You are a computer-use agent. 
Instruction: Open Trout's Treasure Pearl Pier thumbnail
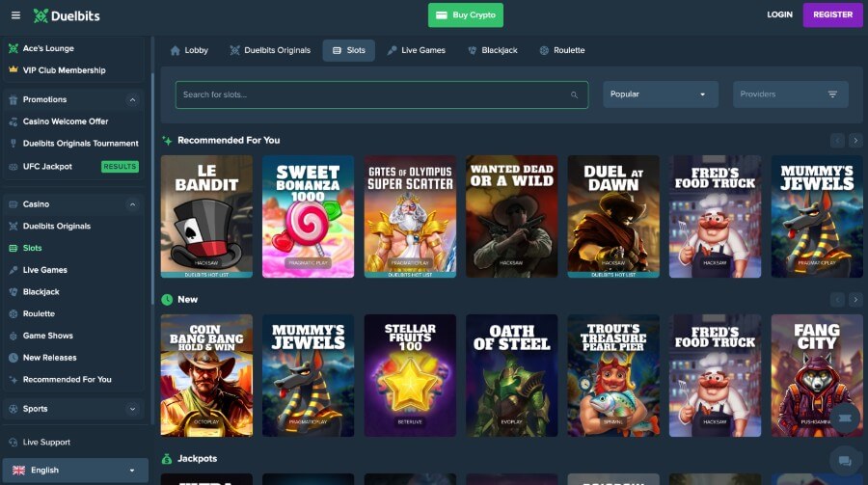coord(613,376)
